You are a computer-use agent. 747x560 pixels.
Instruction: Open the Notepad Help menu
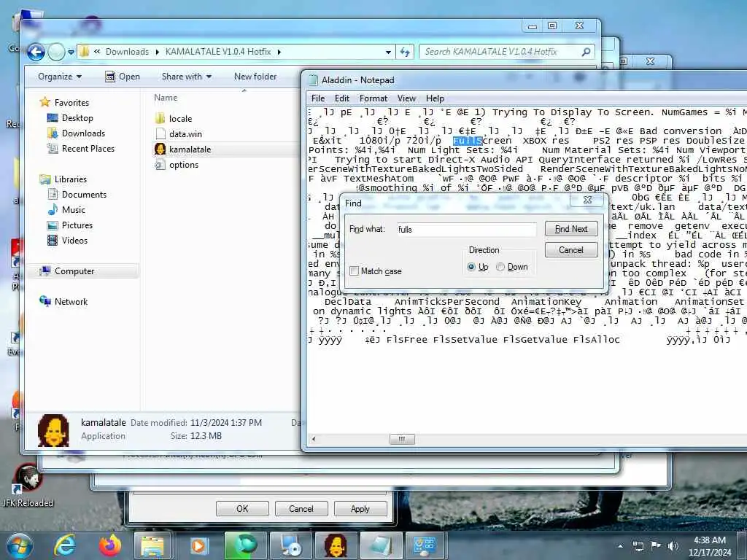(435, 98)
